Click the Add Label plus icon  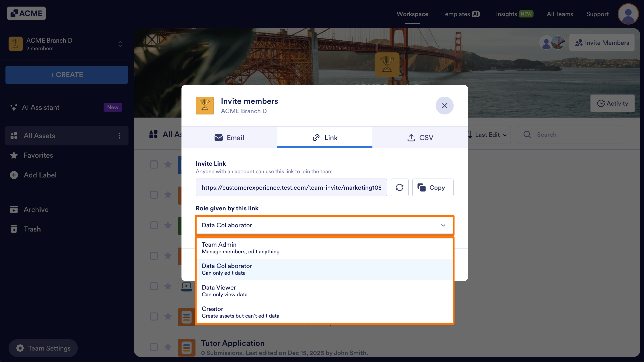(13, 175)
